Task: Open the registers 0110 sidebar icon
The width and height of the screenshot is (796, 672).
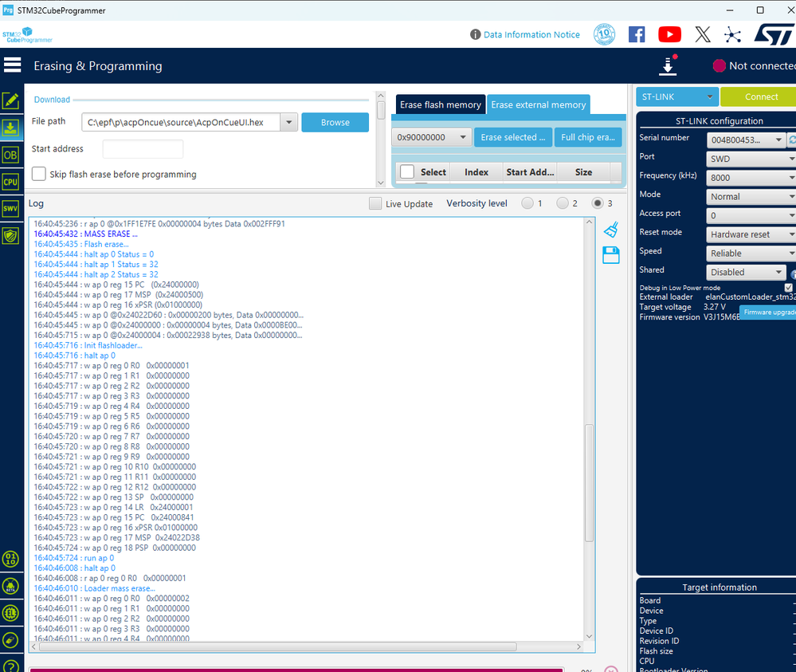Action: (x=10, y=559)
